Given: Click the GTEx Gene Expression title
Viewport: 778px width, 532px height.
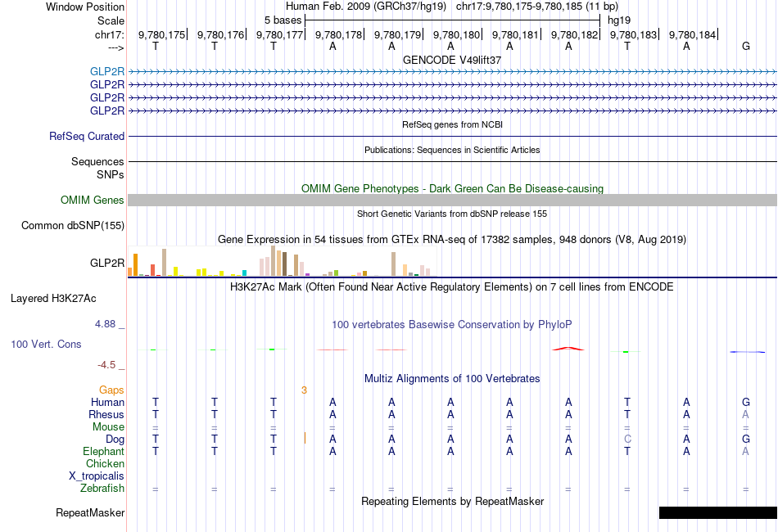Looking at the screenshot, I should (x=452, y=240).
